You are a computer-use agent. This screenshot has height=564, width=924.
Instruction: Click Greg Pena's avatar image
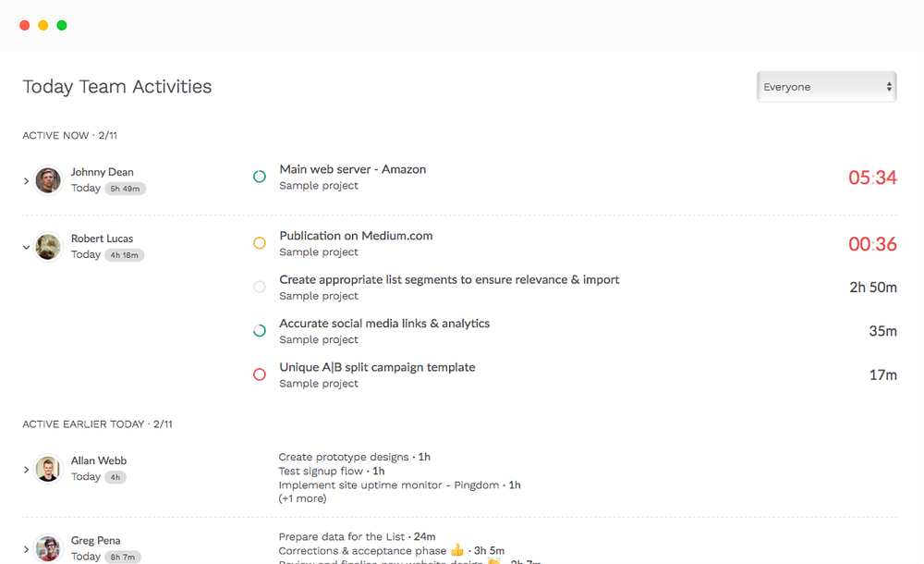[48, 548]
